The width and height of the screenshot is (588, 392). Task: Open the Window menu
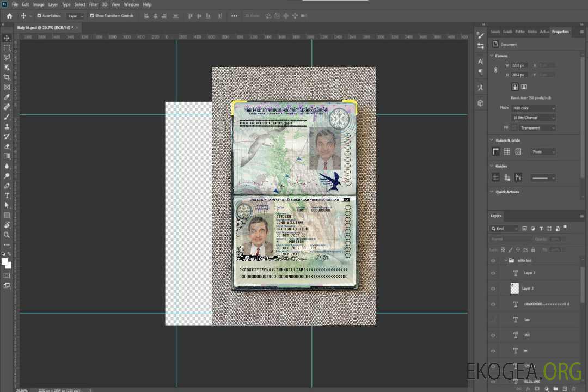[x=131, y=4]
